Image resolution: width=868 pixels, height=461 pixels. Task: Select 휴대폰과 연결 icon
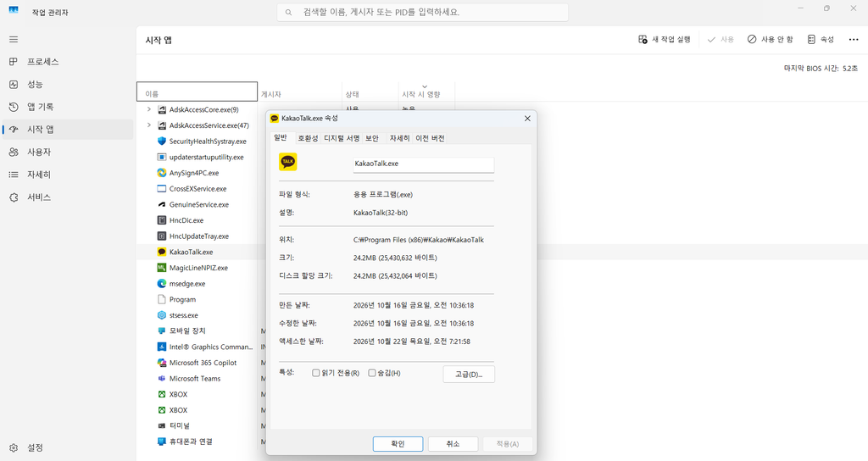tap(162, 442)
